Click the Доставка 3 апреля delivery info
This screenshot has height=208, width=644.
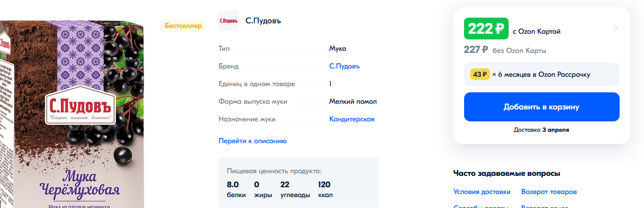[541, 130]
